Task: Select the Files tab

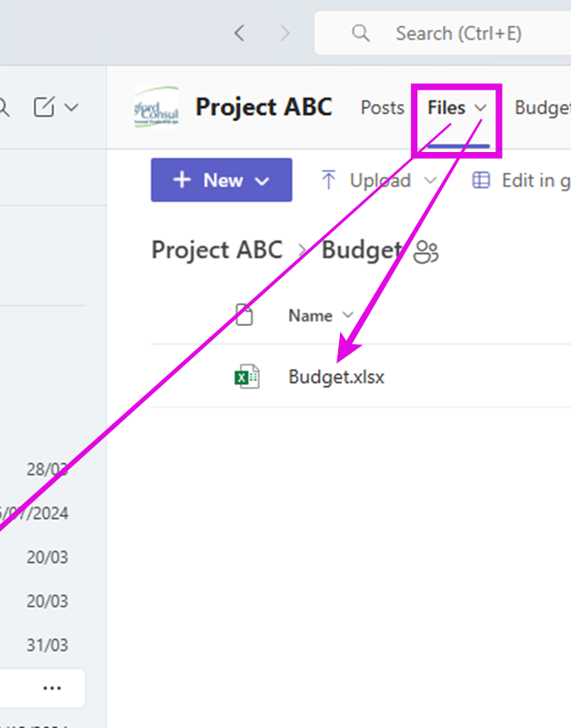Action: (x=446, y=108)
